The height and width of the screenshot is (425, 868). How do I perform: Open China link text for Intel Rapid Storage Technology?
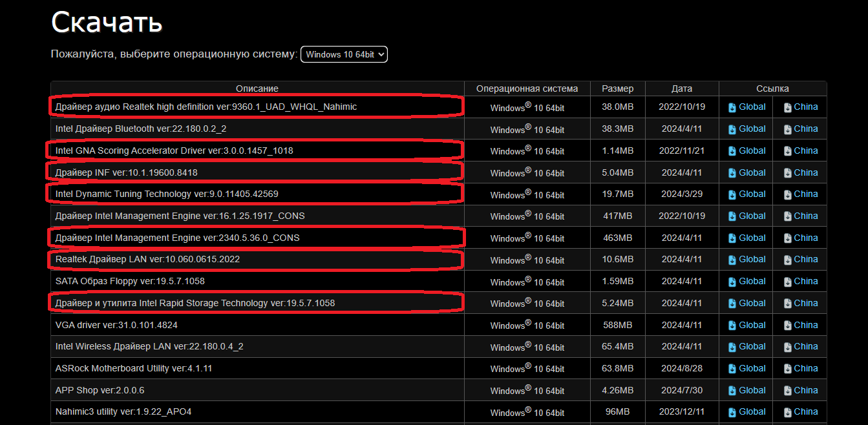click(x=806, y=303)
